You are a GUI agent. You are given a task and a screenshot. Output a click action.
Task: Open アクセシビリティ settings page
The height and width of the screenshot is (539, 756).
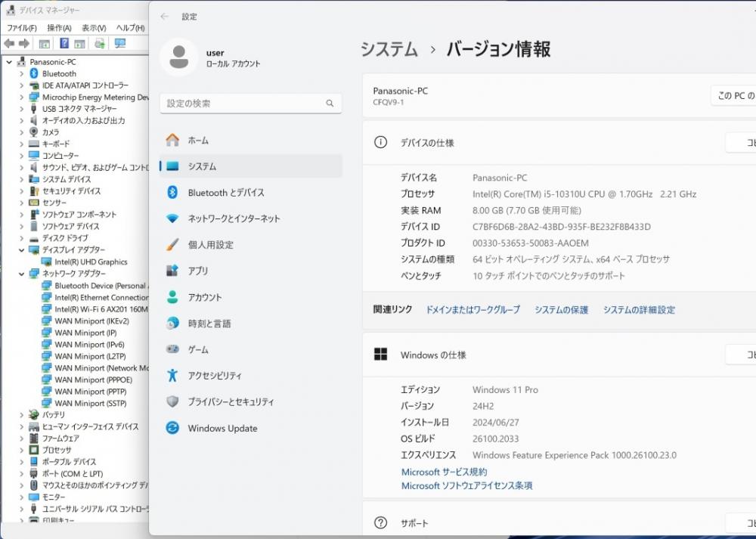[x=215, y=376]
